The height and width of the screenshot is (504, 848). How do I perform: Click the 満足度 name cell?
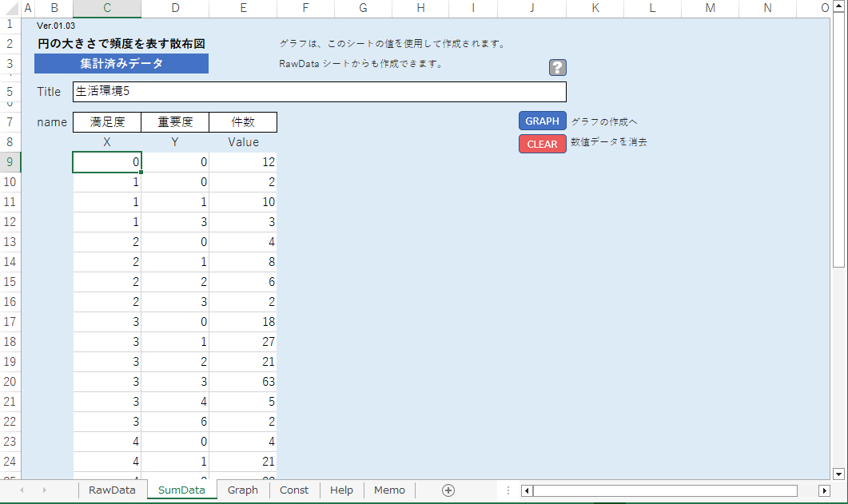coord(107,122)
